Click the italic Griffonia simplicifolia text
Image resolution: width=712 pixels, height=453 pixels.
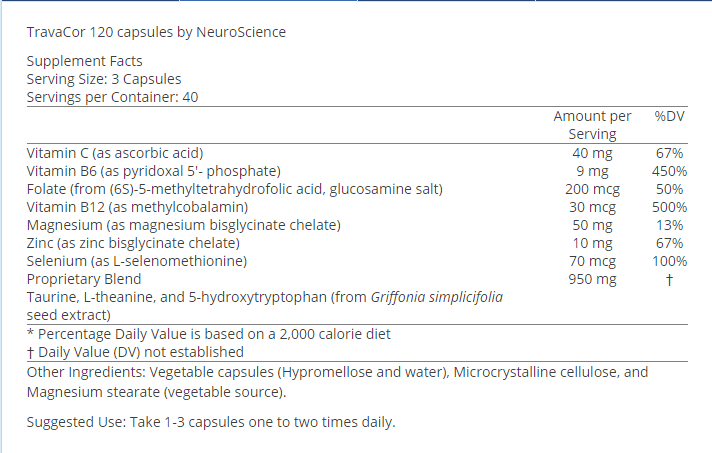coord(437,297)
